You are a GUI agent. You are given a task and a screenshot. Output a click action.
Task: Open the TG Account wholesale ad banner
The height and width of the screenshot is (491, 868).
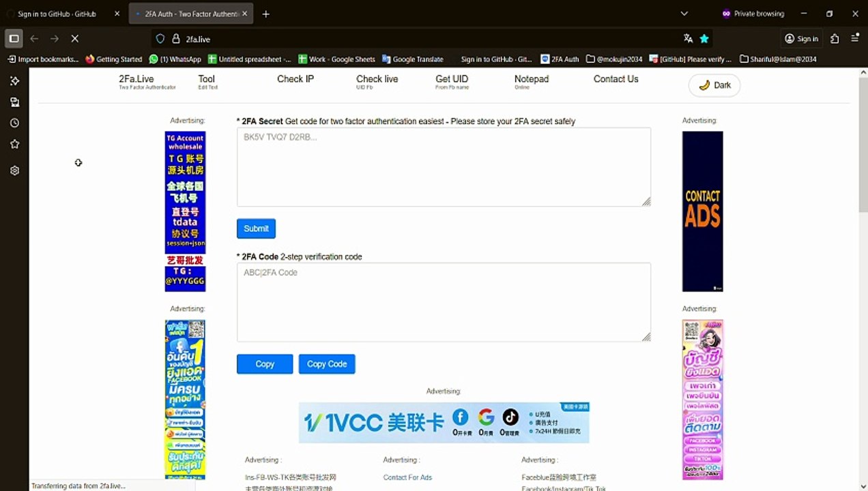click(185, 211)
